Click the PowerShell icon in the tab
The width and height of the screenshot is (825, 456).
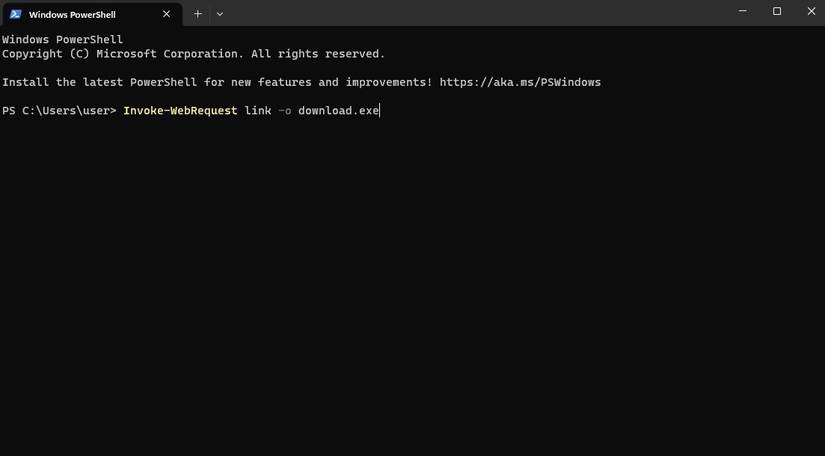click(16, 14)
